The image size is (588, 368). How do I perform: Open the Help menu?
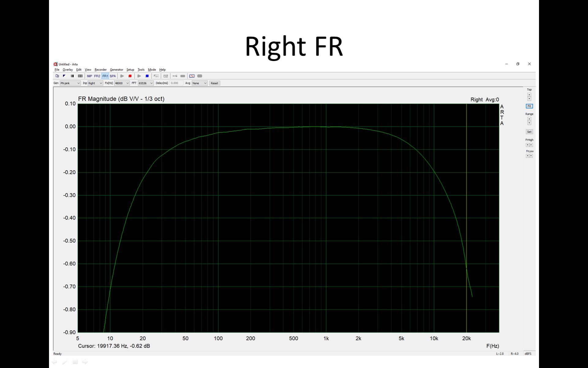162,70
